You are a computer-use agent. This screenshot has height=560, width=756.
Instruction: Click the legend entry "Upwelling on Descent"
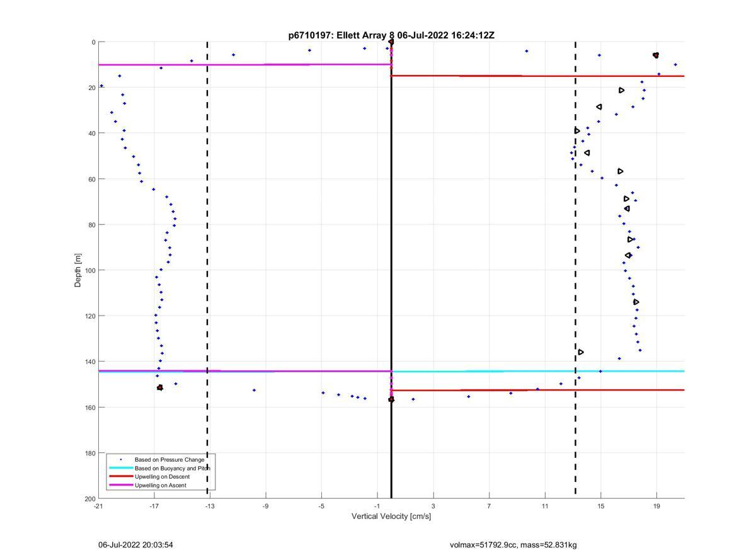coord(163,477)
